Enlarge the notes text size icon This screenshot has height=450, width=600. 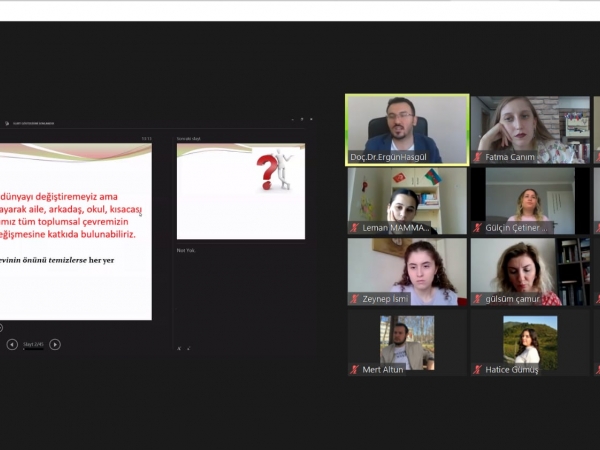tap(180, 348)
